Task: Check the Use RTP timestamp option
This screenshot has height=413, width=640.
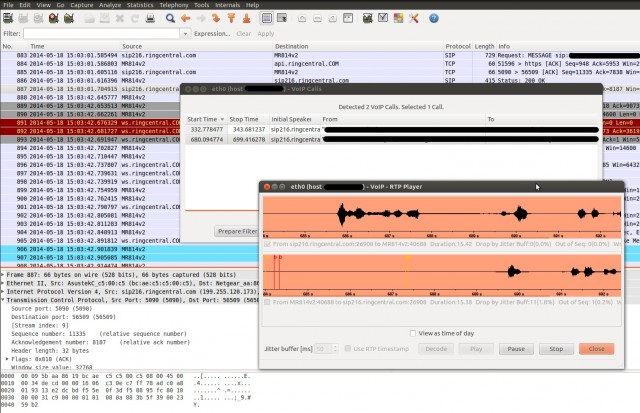Action: (x=348, y=349)
